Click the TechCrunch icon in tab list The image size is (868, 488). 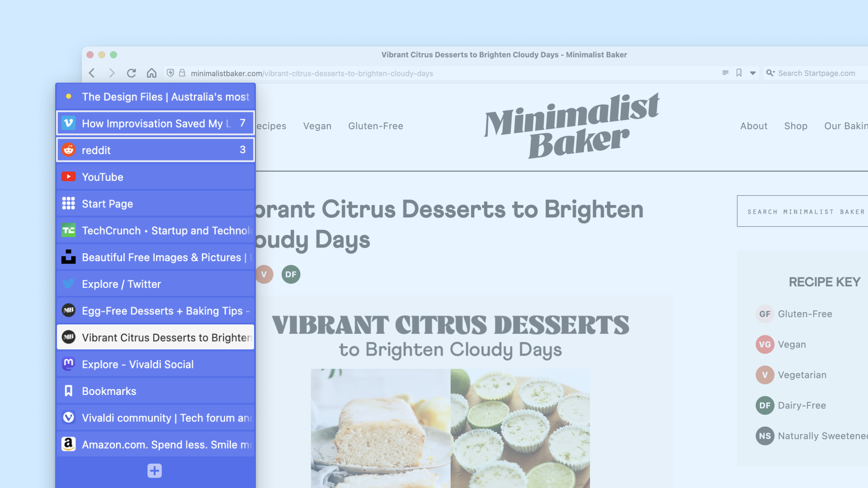(x=69, y=230)
